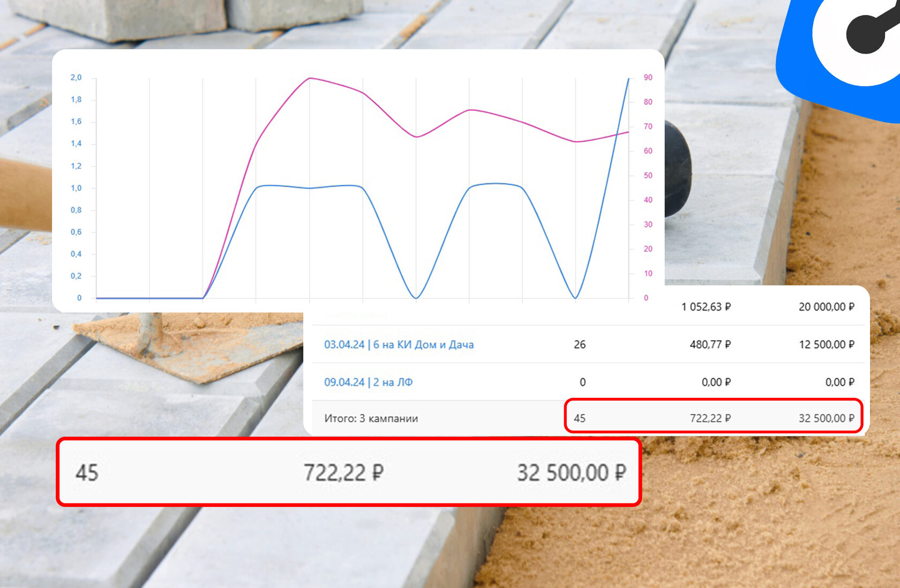Select the pink axis label '20'

click(x=648, y=249)
